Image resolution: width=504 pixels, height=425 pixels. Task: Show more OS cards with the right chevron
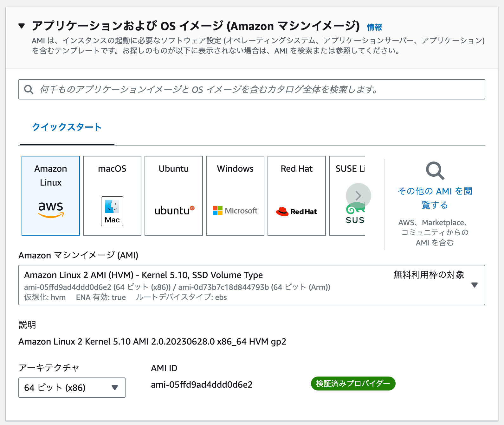pyautogui.click(x=359, y=196)
